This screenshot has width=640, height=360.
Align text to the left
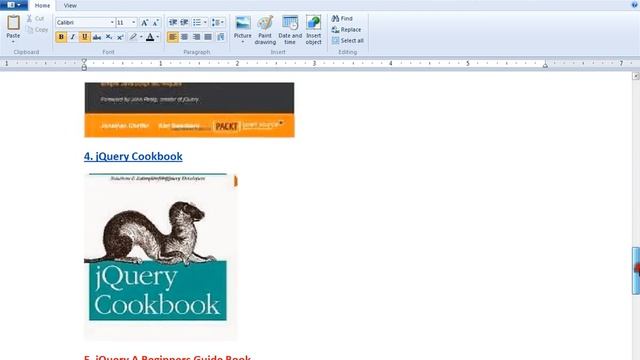(x=173, y=37)
